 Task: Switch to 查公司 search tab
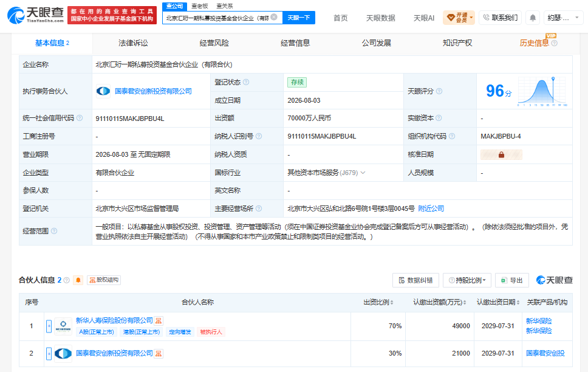click(175, 6)
